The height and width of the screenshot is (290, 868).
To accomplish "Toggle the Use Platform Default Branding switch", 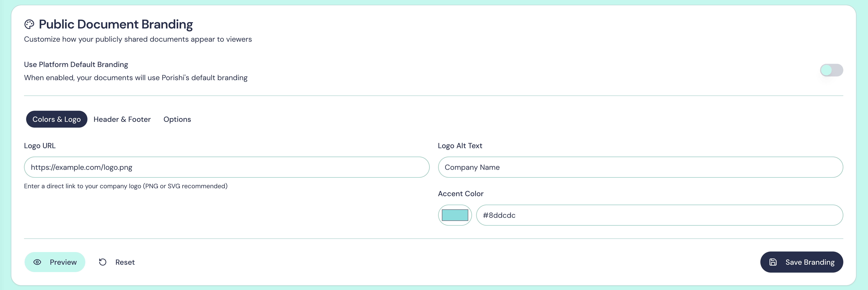I will point(831,70).
